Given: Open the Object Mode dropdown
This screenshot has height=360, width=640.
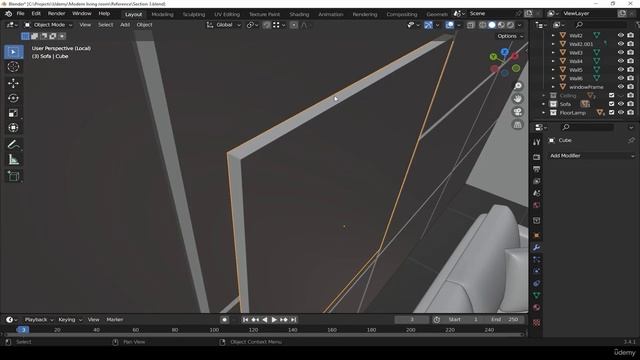Looking at the screenshot, I should point(48,25).
